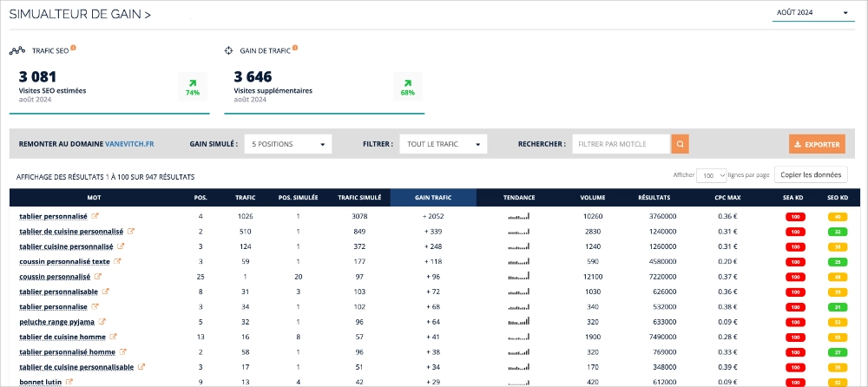Sort table by Mot column

[x=94, y=197]
